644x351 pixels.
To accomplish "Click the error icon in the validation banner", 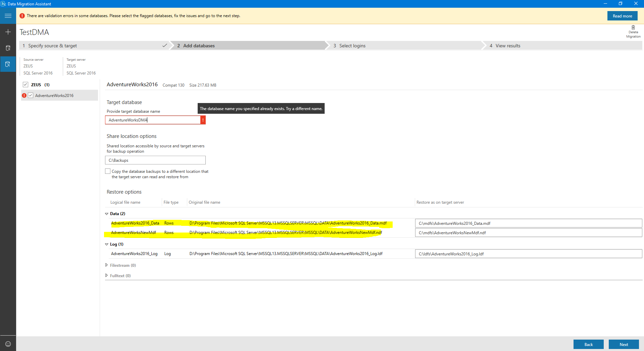I will (22, 16).
